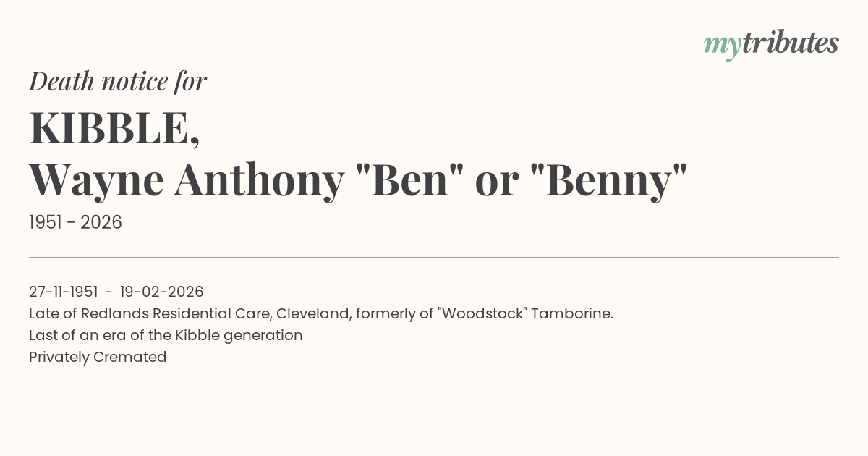Click the "Death notice for" heading
The height and width of the screenshot is (456, 868).
click(118, 82)
